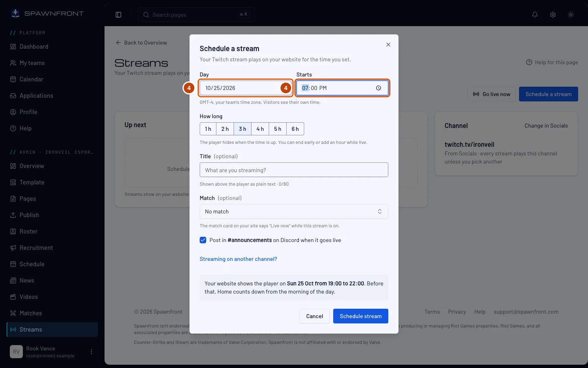
Task: Select 5h stream duration
Action: point(278,129)
